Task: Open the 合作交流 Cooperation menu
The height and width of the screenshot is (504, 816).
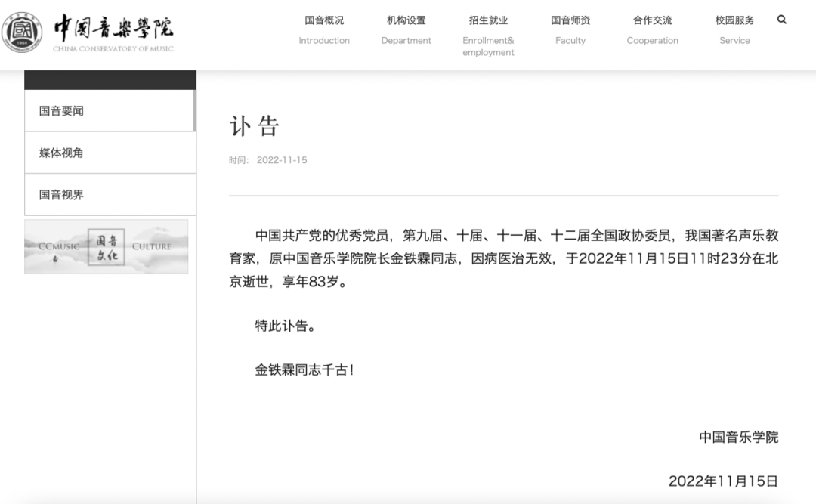Action: [652, 20]
